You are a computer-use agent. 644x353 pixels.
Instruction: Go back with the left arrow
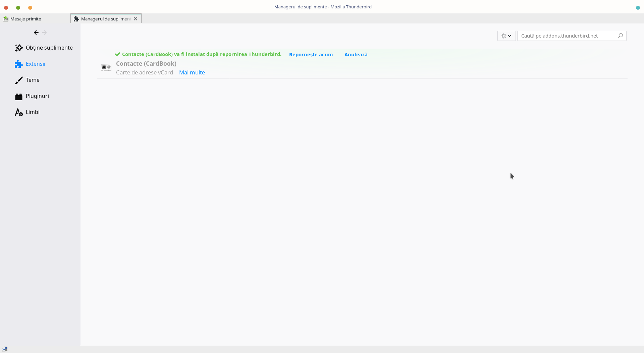click(x=36, y=33)
